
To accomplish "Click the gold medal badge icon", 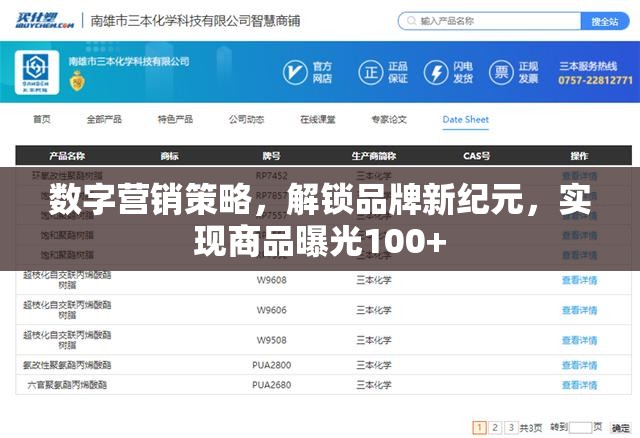I will tap(77, 80).
